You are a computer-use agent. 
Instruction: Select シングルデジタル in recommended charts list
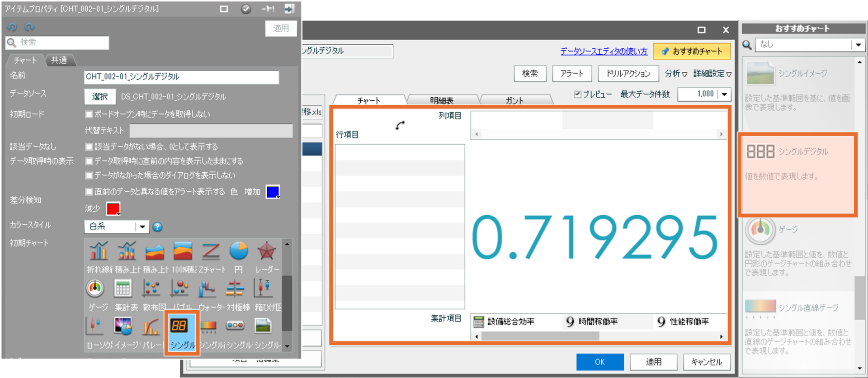point(797,175)
